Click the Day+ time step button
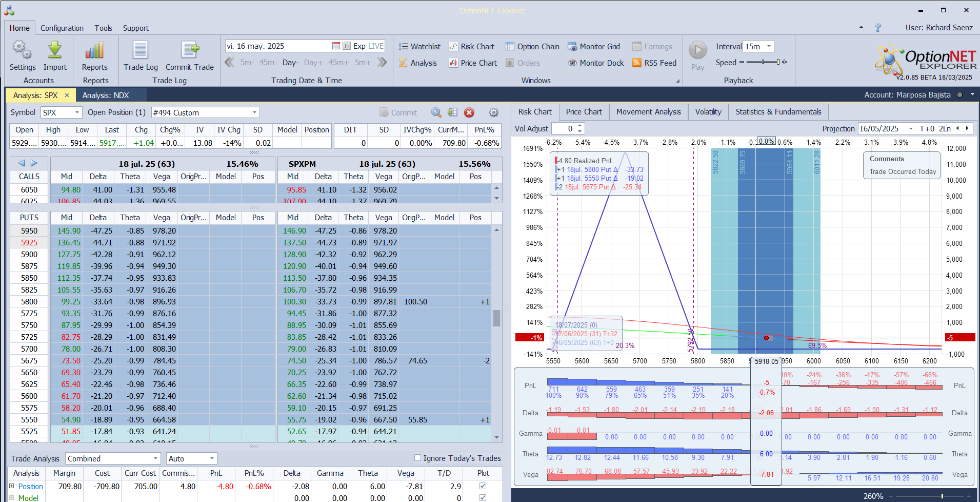 (x=313, y=63)
